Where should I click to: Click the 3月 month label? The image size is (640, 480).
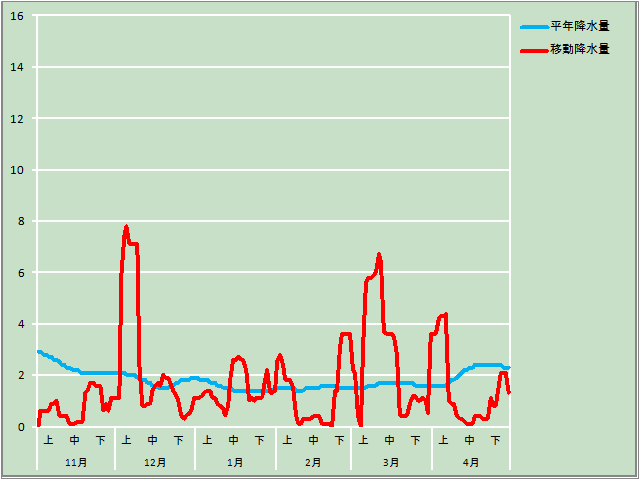pos(391,462)
